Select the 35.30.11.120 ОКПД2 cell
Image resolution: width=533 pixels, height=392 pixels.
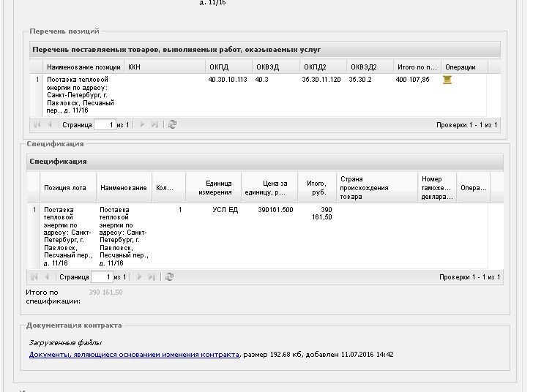tap(321, 80)
